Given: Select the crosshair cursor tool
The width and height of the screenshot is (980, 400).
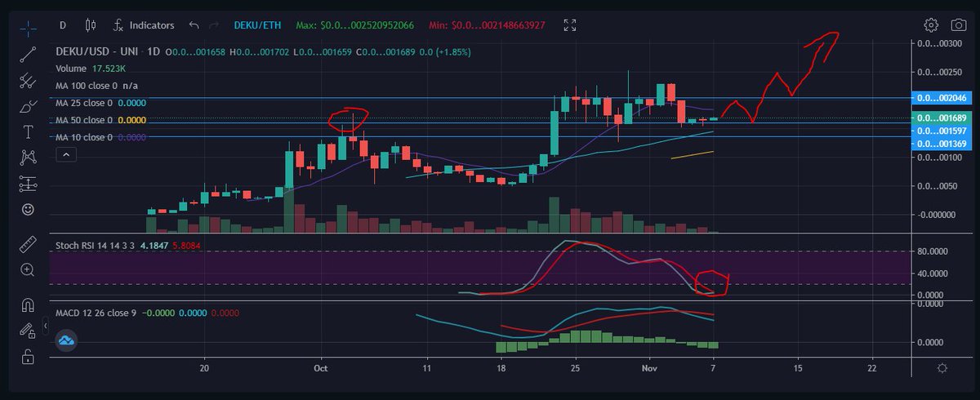Looking at the screenshot, I should click(28, 29).
